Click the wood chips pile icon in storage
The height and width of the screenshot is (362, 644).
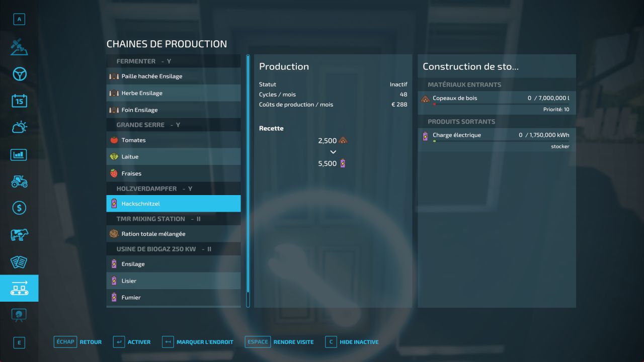coord(425,99)
